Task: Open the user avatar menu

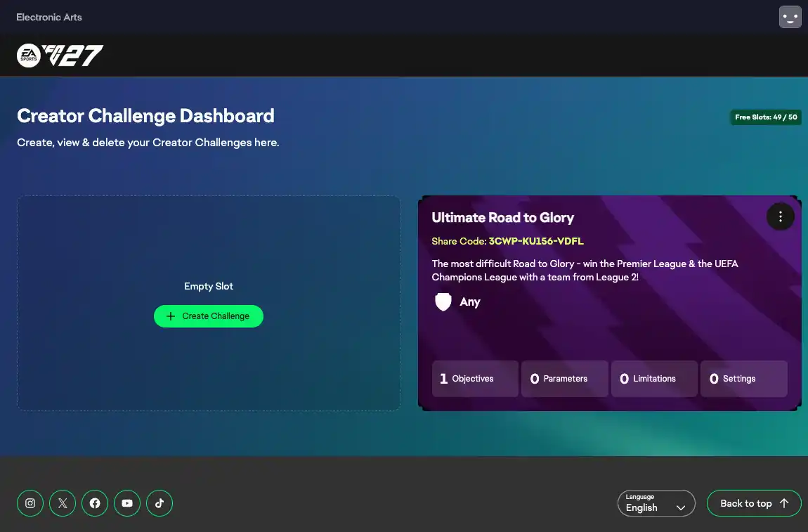Action: click(790, 17)
